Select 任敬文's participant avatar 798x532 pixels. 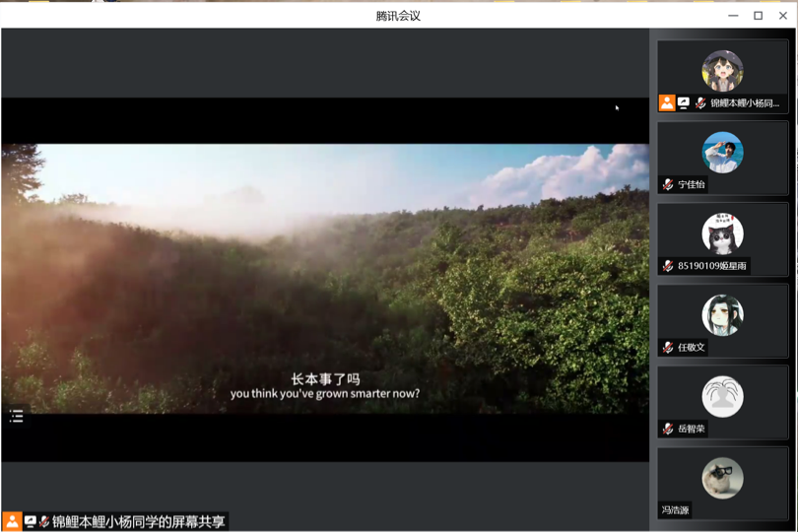(722, 315)
